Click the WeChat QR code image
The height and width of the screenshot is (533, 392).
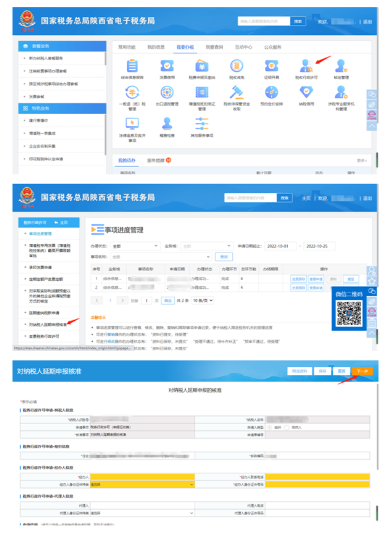pos(349,314)
